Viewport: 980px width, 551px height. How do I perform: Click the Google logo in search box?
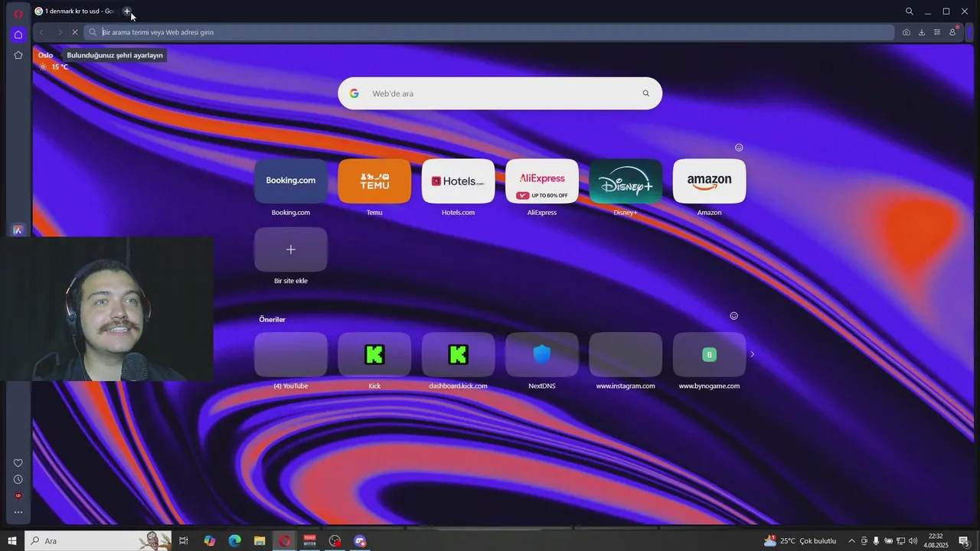(354, 93)
